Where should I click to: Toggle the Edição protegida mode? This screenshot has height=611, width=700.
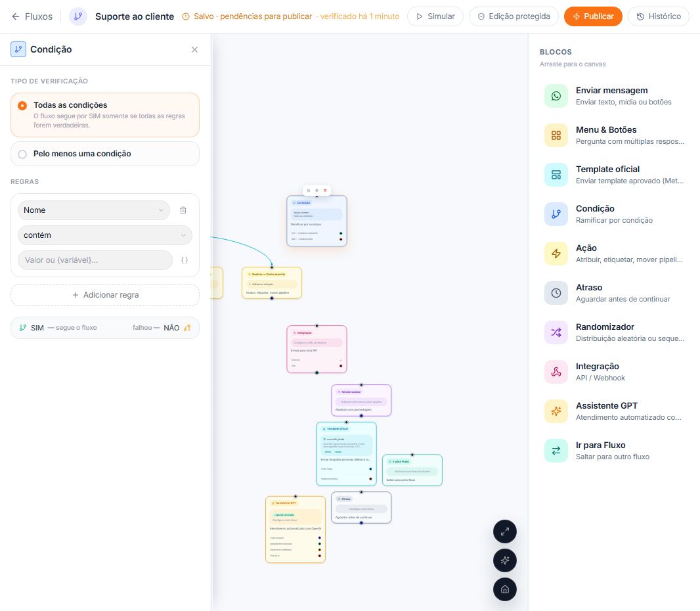pyautogui.click(x=514, y=16)
